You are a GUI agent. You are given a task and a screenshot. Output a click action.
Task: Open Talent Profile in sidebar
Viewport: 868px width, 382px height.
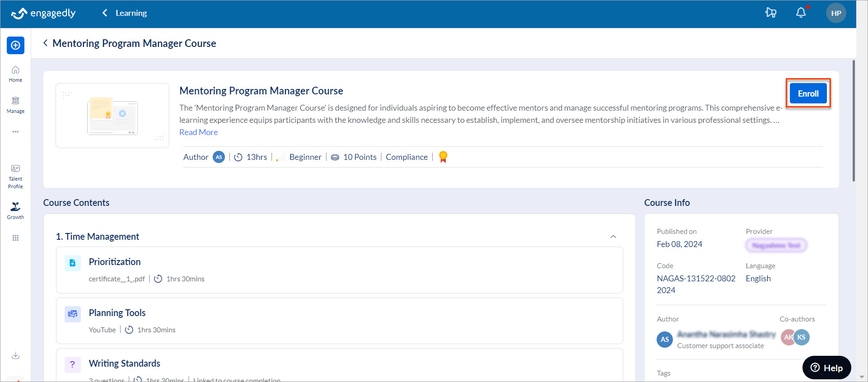click(x=15, y=176)
